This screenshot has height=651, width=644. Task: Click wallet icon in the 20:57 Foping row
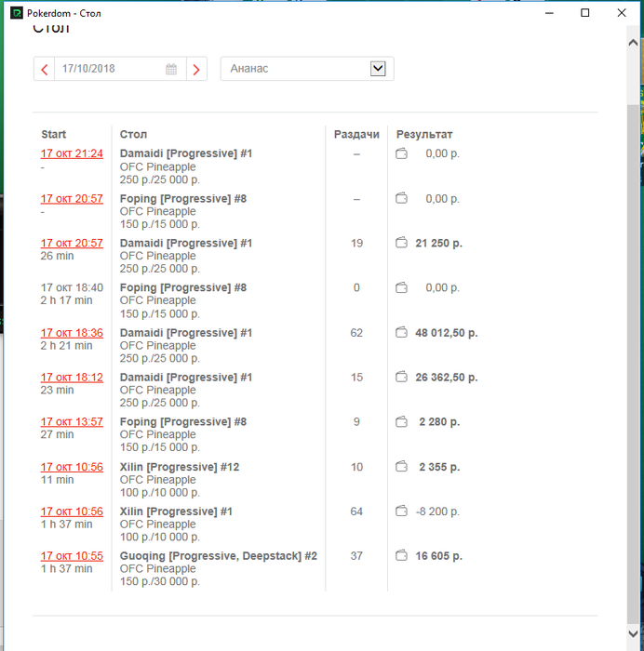[x=401, y=198]
